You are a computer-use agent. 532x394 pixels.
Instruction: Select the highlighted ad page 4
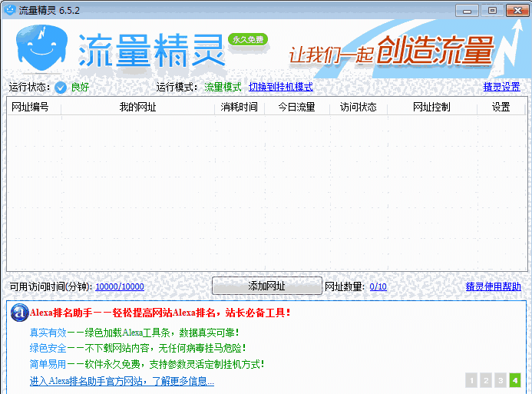(515, 380)
